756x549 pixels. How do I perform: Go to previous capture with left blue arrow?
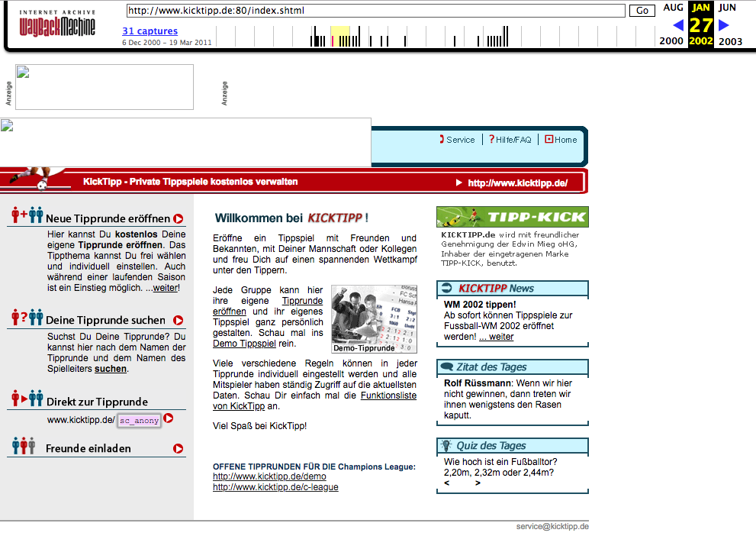pos(677,25)
